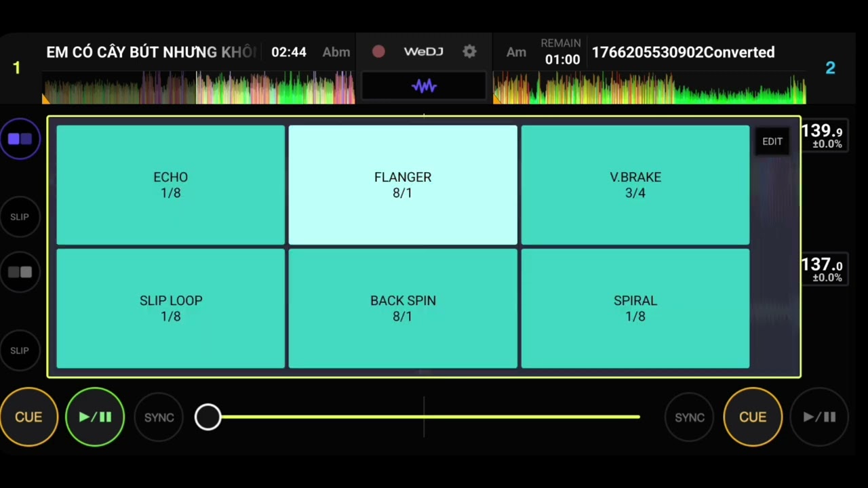Screen dimensions: 868x488
Task: Click the WeDJ logo
Action: 424,52
